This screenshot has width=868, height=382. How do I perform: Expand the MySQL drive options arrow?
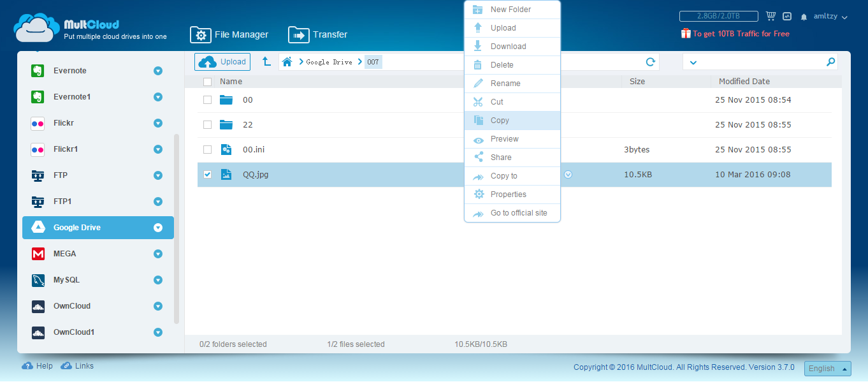(158, 280)
